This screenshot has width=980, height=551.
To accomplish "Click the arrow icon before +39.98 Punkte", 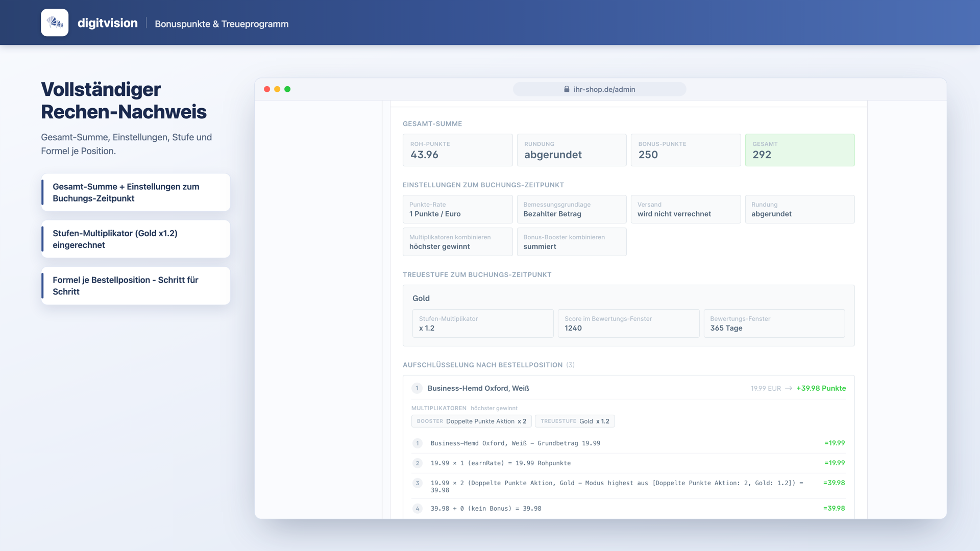I will point(789,388).
